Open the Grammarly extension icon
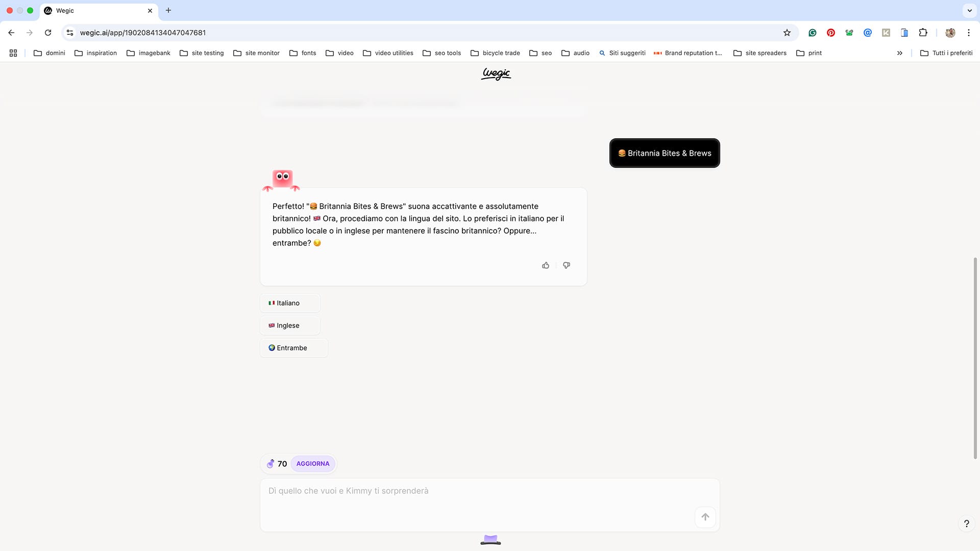 pyautogui.click(x=813, y=33)
